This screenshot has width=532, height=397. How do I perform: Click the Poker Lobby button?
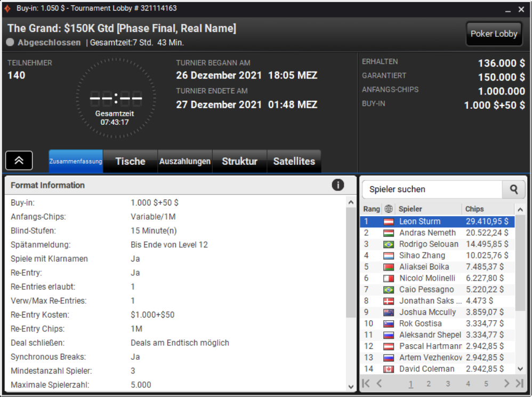point(494,34)
